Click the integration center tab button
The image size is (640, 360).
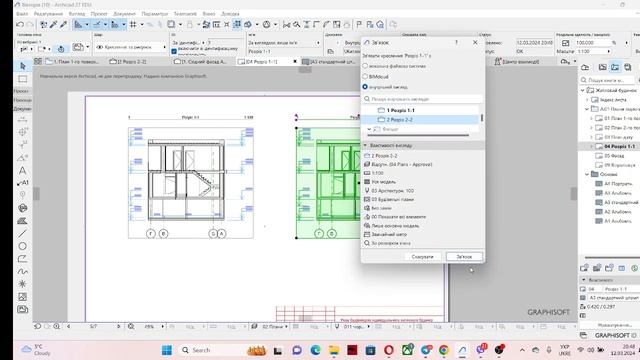click(x=517, y=62)
